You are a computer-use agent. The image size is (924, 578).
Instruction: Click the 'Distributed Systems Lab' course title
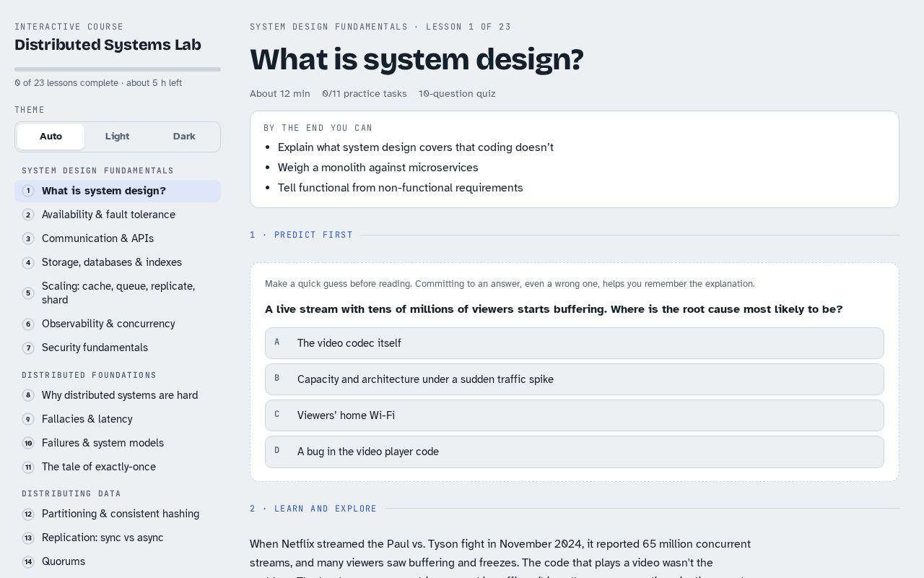(x=108, y=45)
